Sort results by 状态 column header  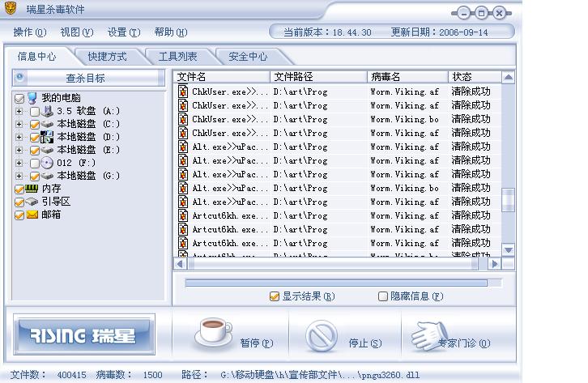coord(475,77)
